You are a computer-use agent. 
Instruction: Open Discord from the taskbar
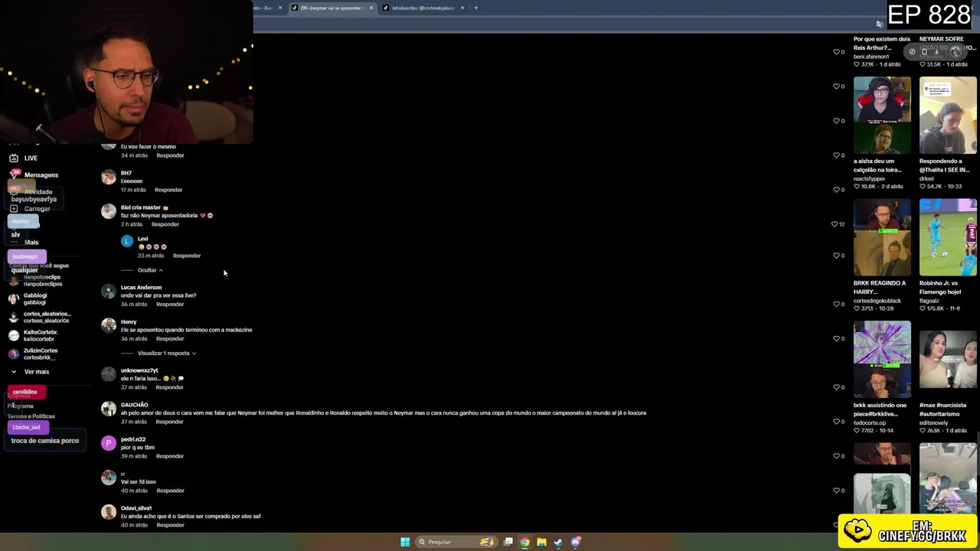pyautogui.click(x=576, y=542)
